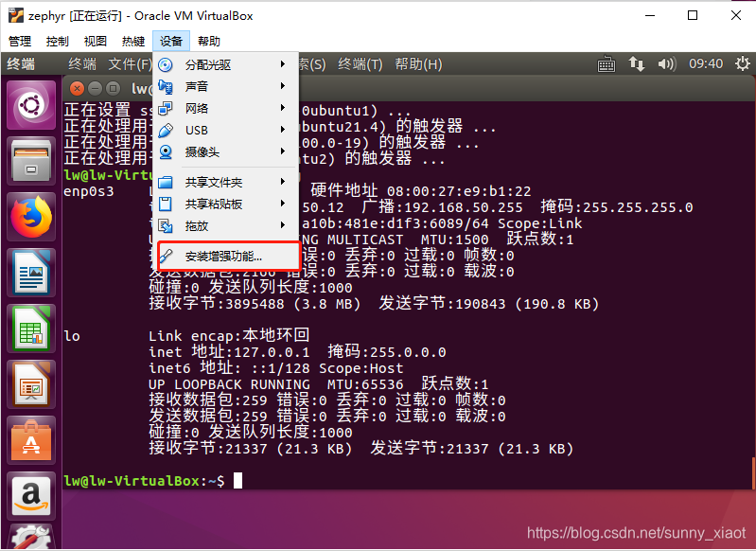
Task: Launch Firefox from the dock
Action: coord(31,217)
